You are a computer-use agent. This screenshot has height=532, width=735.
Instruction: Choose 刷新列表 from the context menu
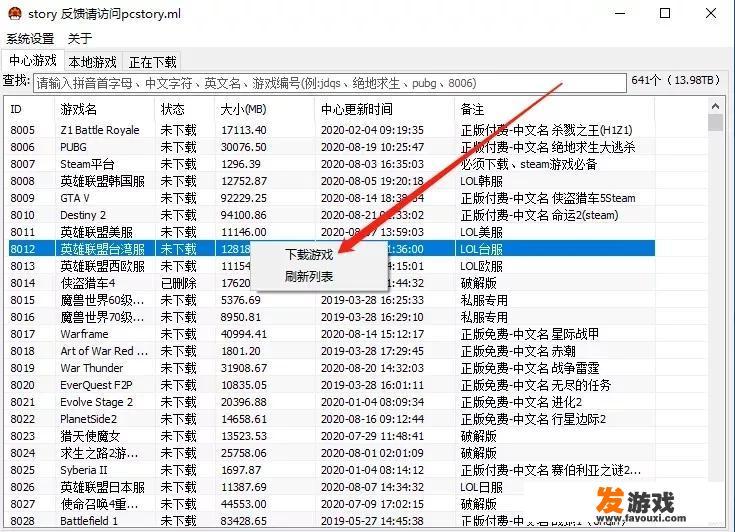pyautogui.click(x=309, y=276)
